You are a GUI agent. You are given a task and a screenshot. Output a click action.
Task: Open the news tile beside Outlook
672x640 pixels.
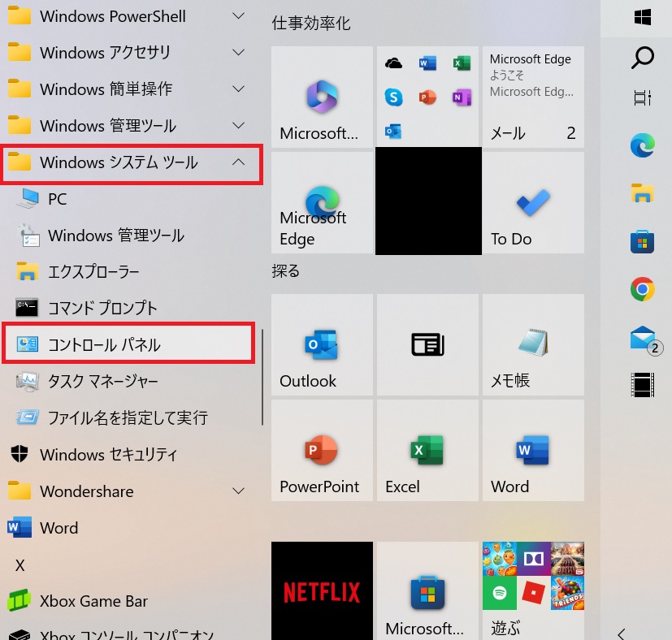pyautogui.click(x=427, y=344)
